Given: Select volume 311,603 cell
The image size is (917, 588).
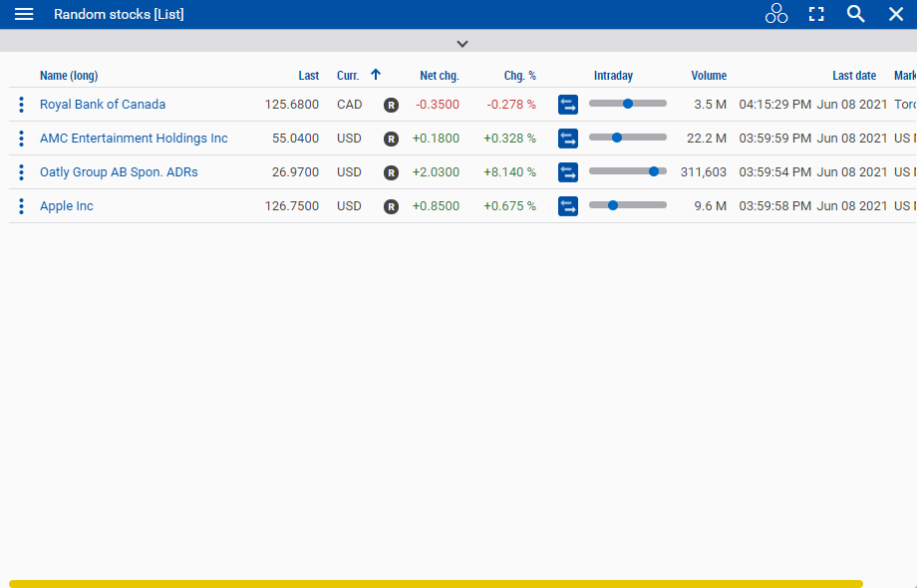Looking at the screenshot, I should 704,171.
